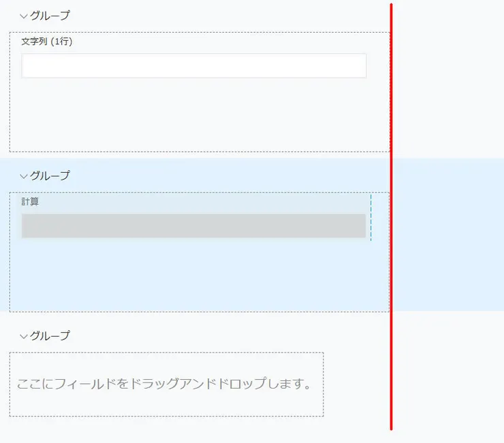Viewport: 504px width, 443px height.
Task: Select the highlighted middle グループ title text
Action: 50,176
